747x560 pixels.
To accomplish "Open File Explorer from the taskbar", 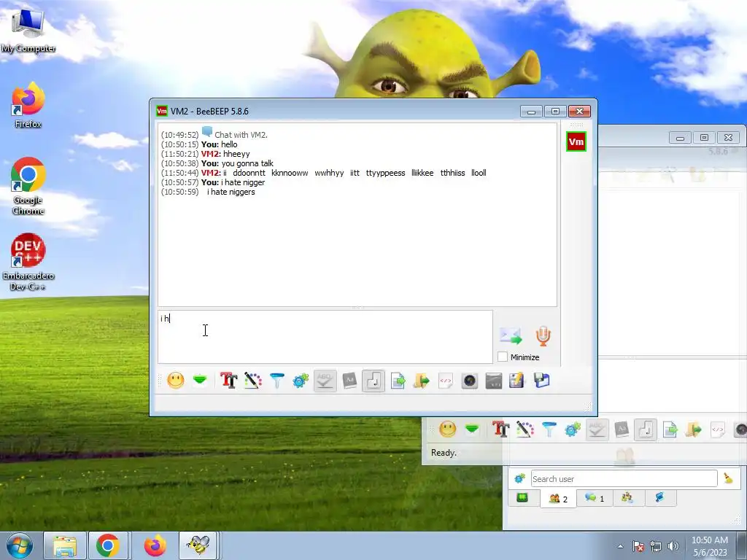I will tap(65, 545).
